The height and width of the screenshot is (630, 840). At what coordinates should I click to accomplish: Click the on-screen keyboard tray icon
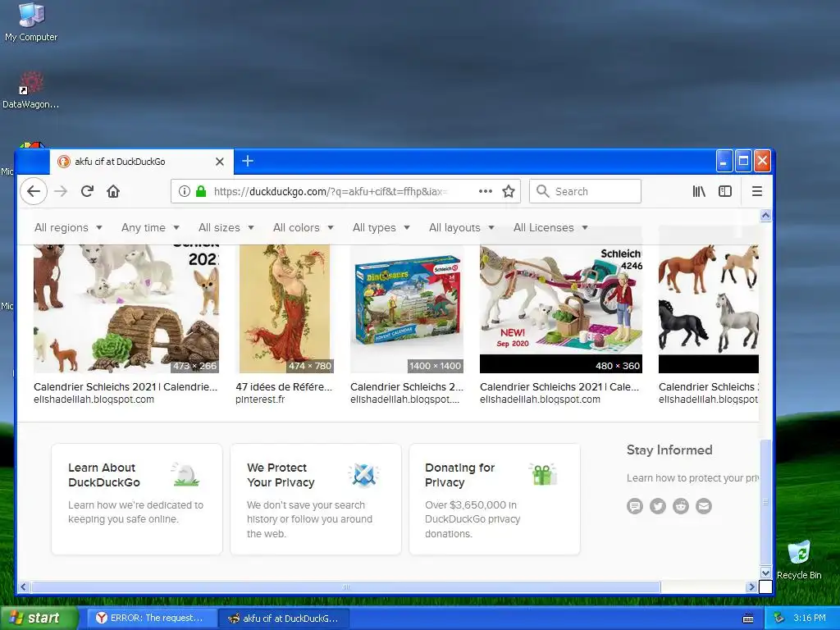click(x=748, y=619)
